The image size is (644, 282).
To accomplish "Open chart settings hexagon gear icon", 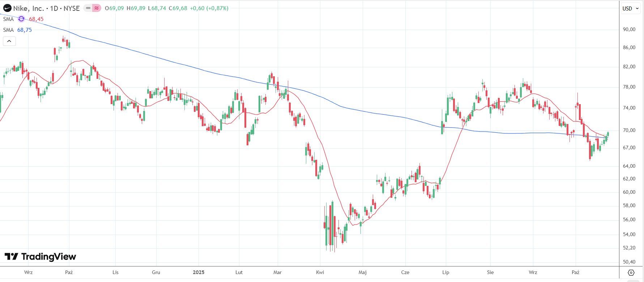I will click(631, 273).
